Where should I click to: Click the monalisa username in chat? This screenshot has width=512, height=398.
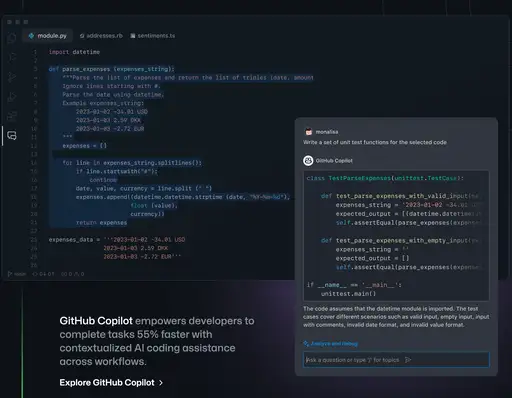[327, 132]
